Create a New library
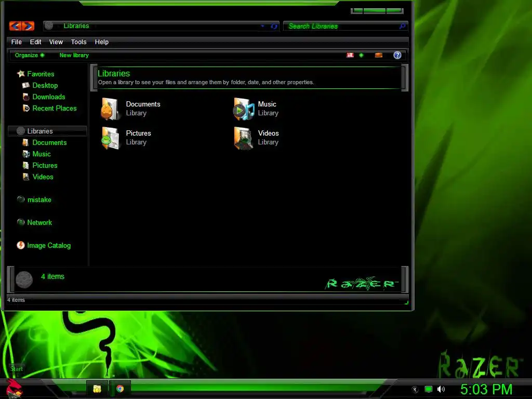Image resolution: width=532 pixels, height=399 pixels. click(74, 55)
